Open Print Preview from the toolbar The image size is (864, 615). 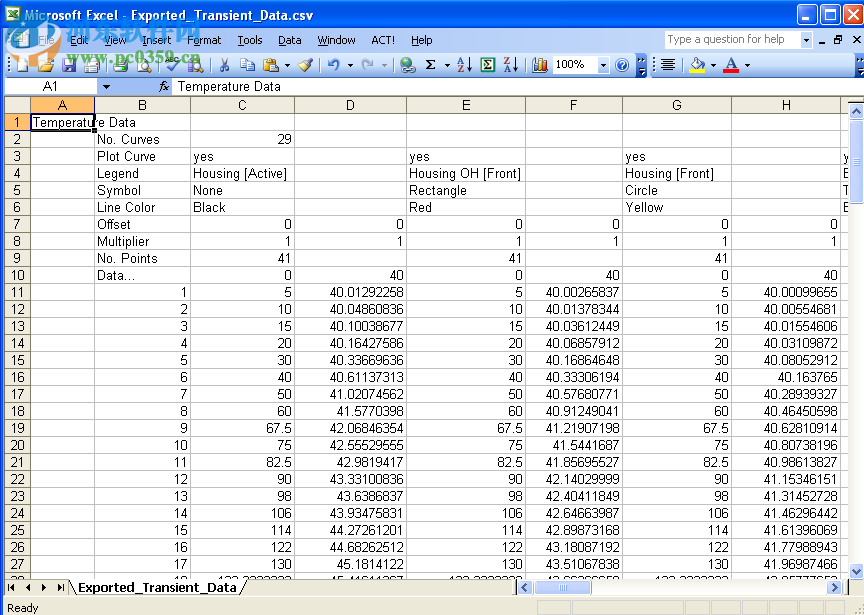point(144,65)
